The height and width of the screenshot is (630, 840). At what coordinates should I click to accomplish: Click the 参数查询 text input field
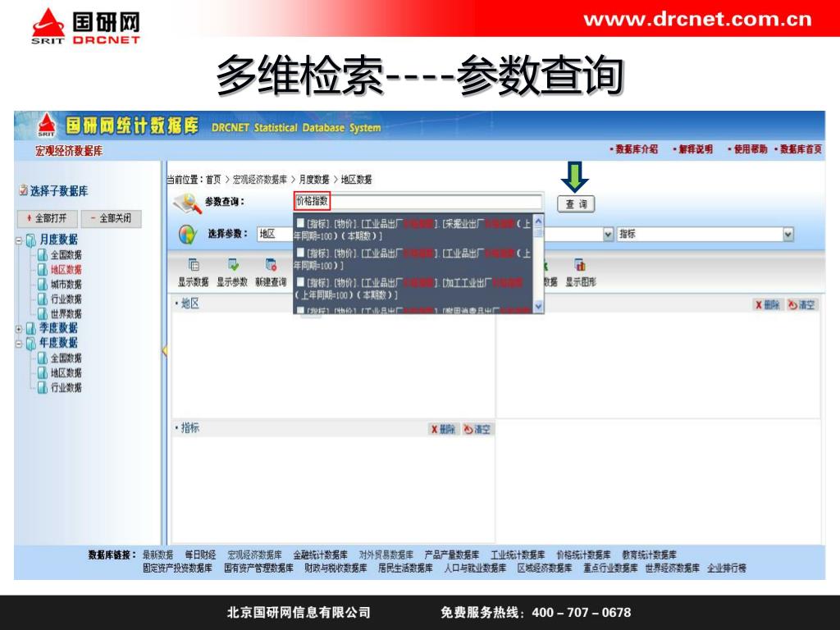coord(418,202)
